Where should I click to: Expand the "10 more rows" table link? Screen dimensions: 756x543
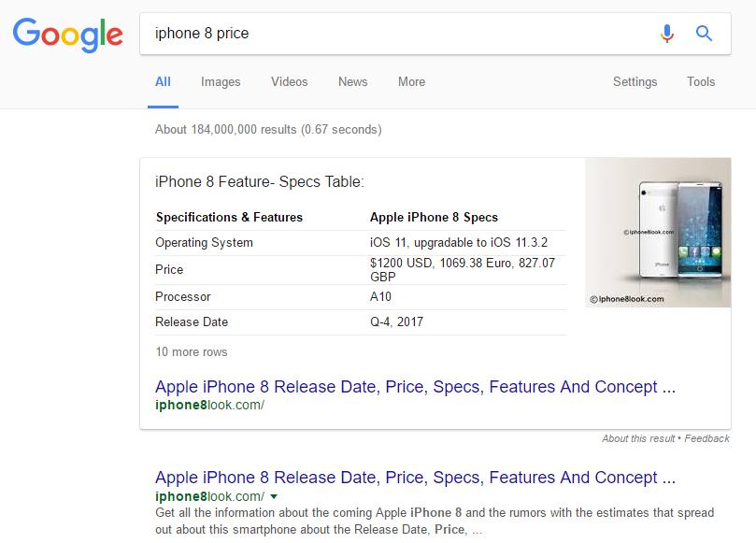pos(191,352)
